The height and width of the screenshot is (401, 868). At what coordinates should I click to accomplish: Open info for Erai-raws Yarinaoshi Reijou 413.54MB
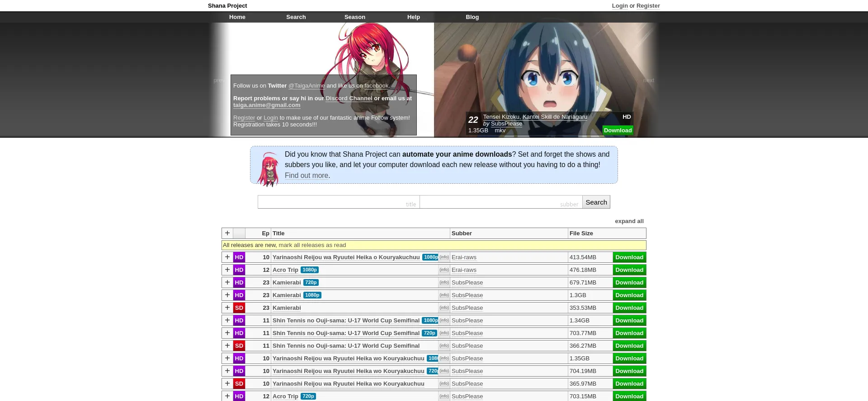pos(444,257)
